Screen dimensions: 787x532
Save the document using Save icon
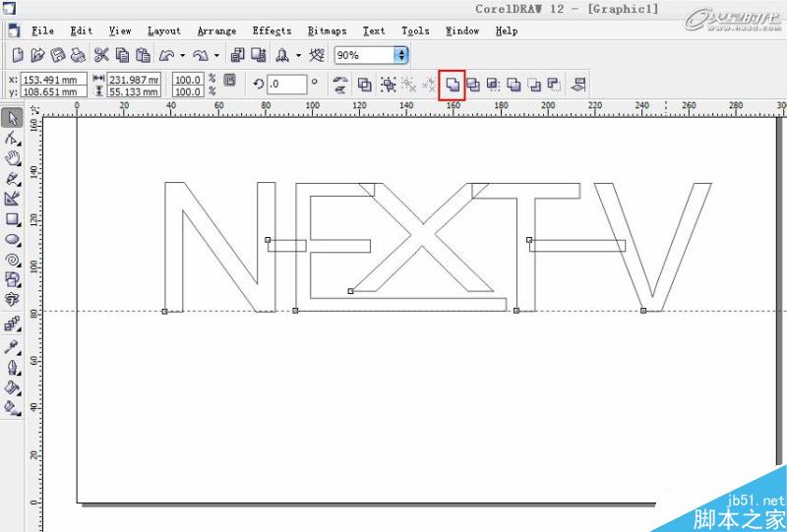(x=58, y=55)
